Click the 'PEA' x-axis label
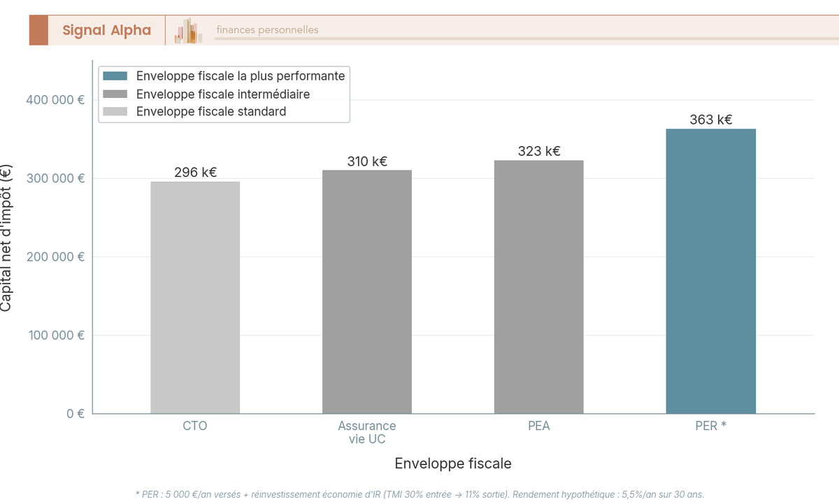839x504 pixels. (539, 426)
